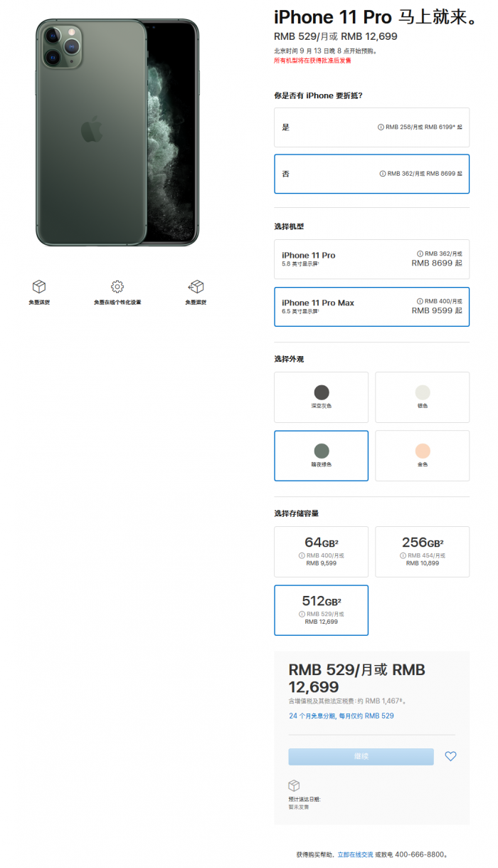498x868 pixels.
Task: Pick the gold color swatch
Action: tap(423, 456)
